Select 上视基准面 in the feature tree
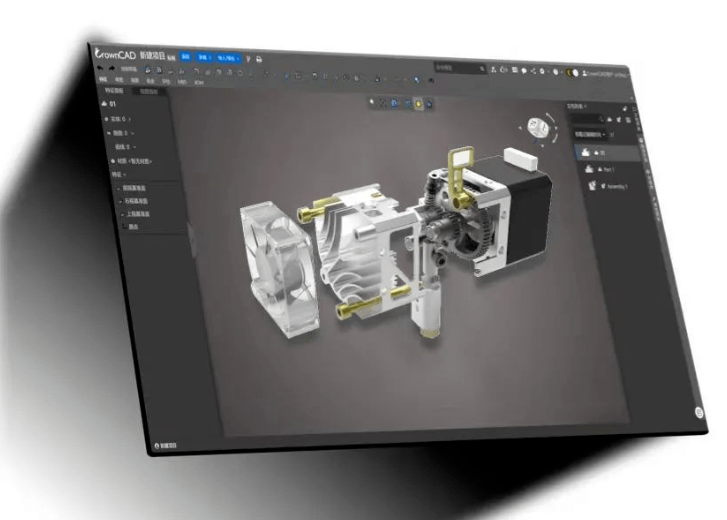 [x=136, y=214]
